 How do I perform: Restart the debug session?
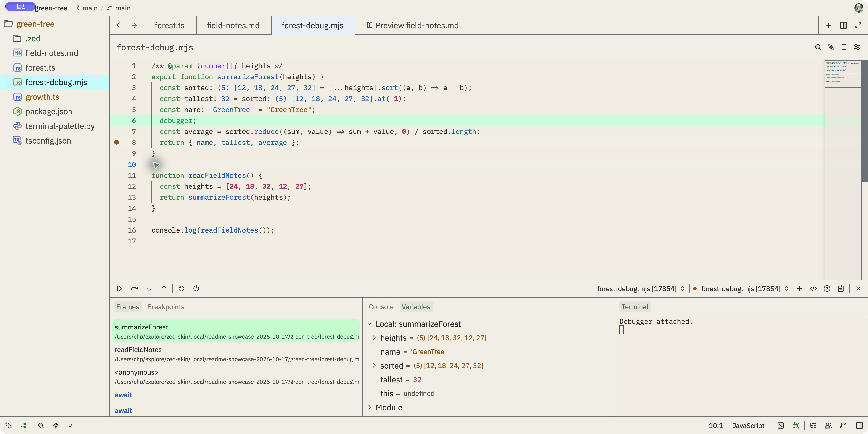click(x=181, y=289)
